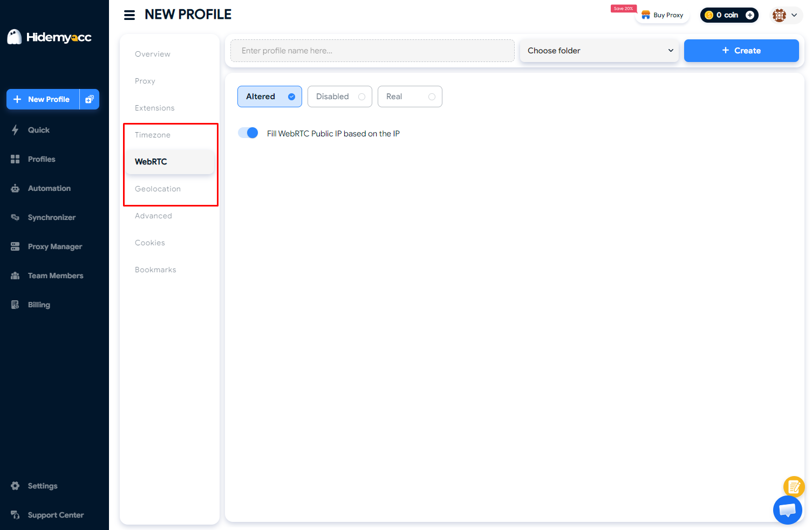Viewport: 812px width, 530px height.
Task: Open the Timezone settings tab
Action: (153, 135)
